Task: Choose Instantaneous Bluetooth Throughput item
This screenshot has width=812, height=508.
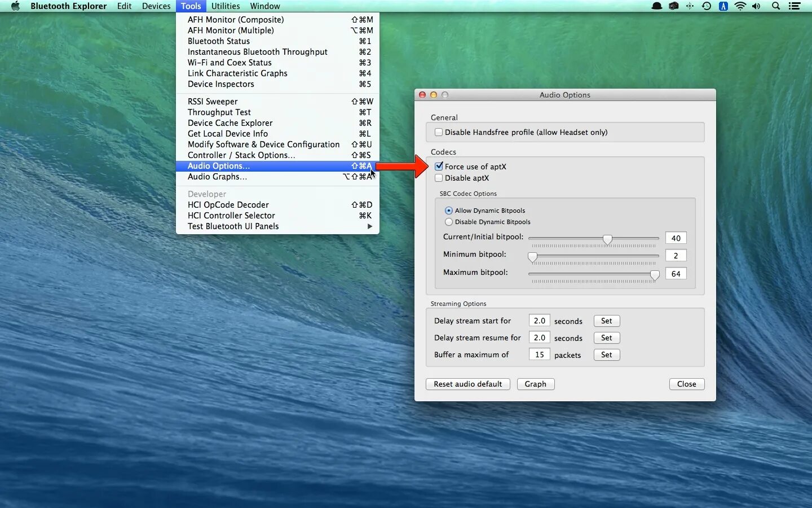Action: (277, 52)
